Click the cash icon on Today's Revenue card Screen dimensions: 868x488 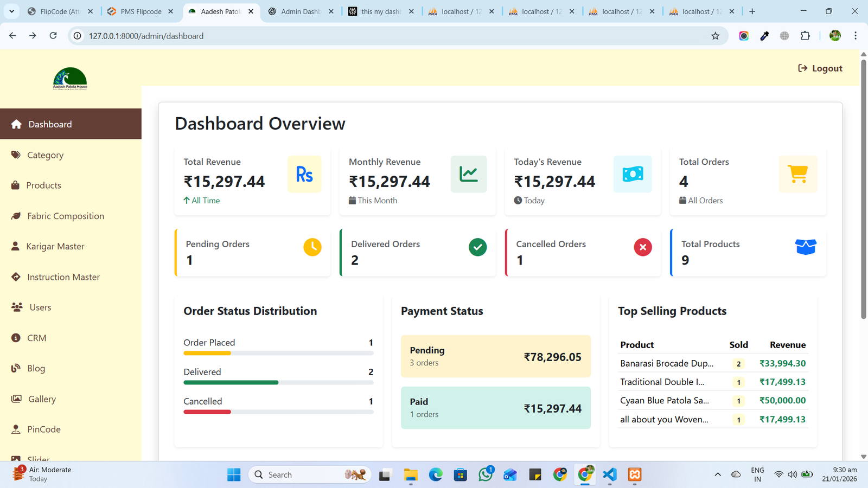pos(633,174)
